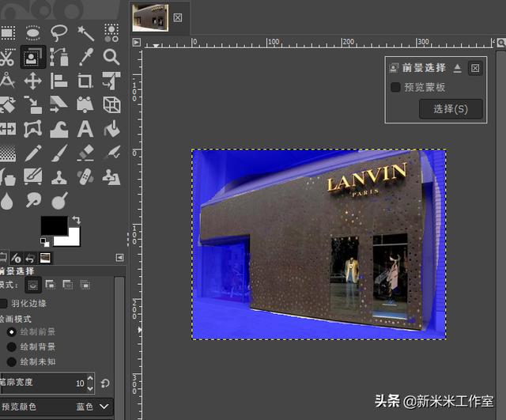This screenshot has height=420, width=506.
Task: Select the Scale tool
Action: pyautogui.click(x=33, y=104)
